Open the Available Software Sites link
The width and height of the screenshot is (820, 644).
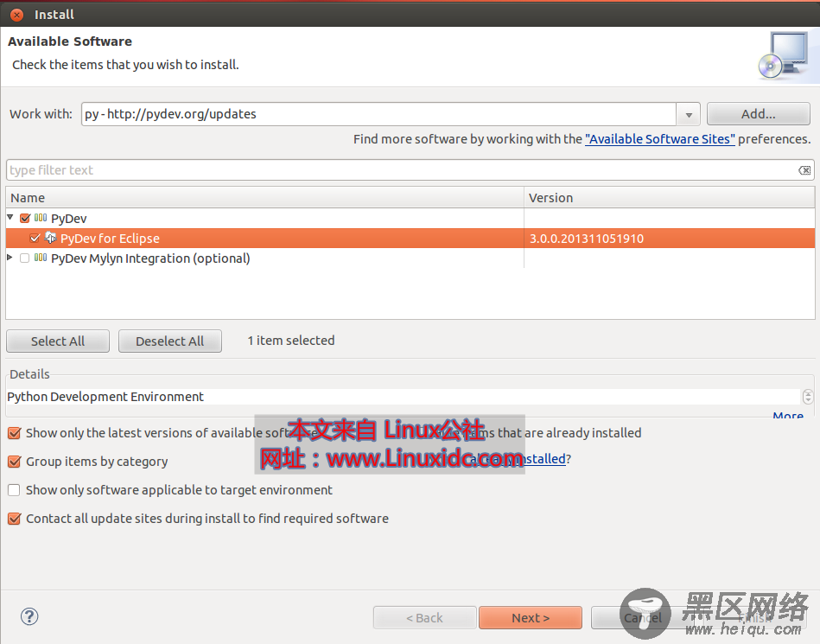[x=660, y=139]
